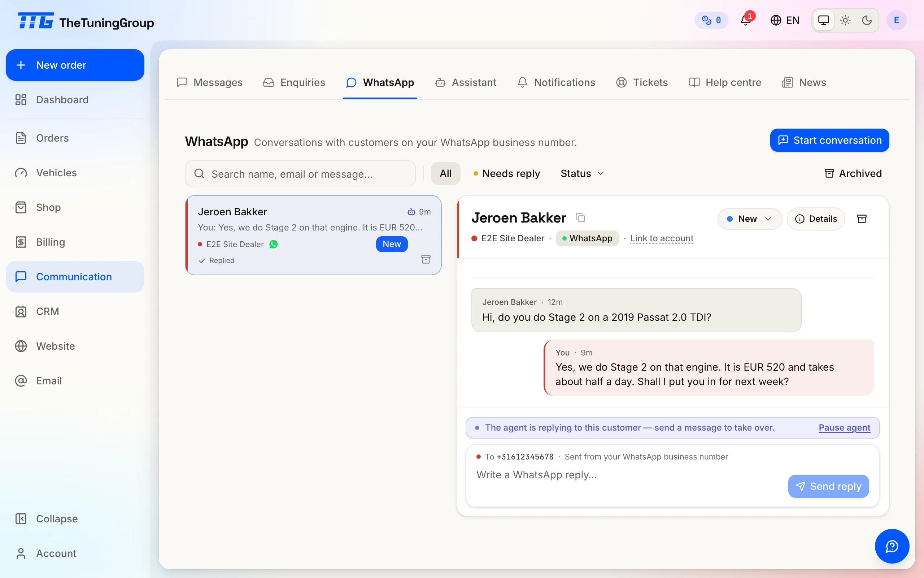Archive conversation from header archive icon

(x=862, y=219)
